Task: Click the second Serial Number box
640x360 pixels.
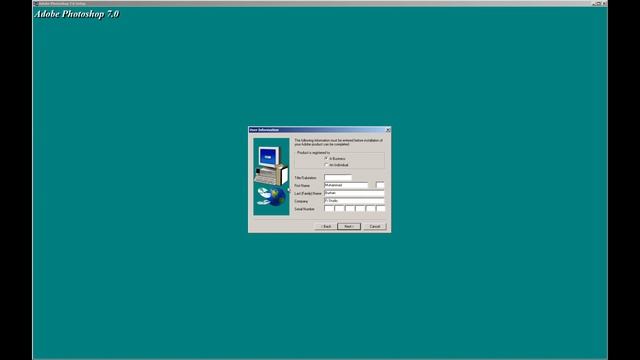Action: click(340, 209)
